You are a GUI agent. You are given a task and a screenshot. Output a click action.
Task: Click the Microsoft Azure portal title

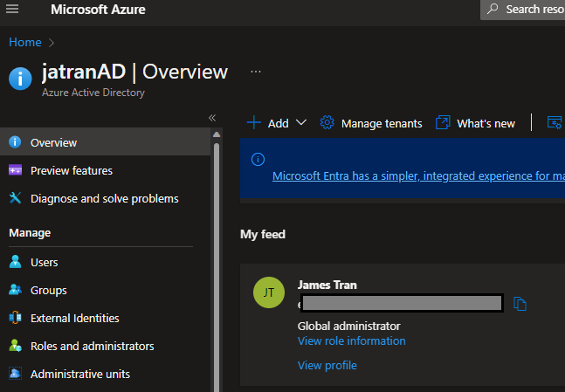[x=98, y=10]
